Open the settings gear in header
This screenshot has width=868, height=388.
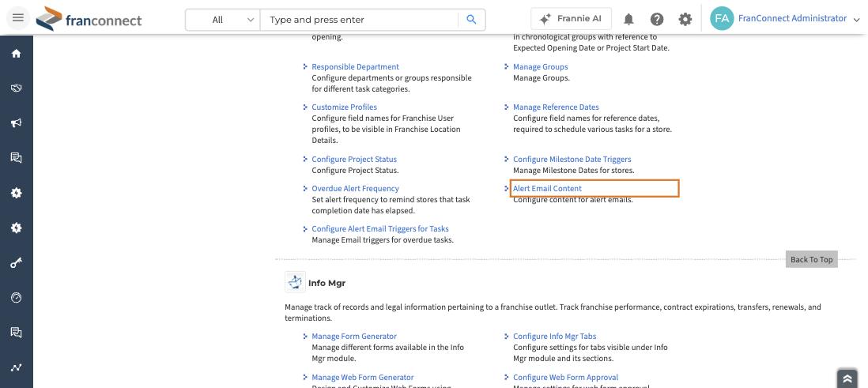click(x=685, y=20)
